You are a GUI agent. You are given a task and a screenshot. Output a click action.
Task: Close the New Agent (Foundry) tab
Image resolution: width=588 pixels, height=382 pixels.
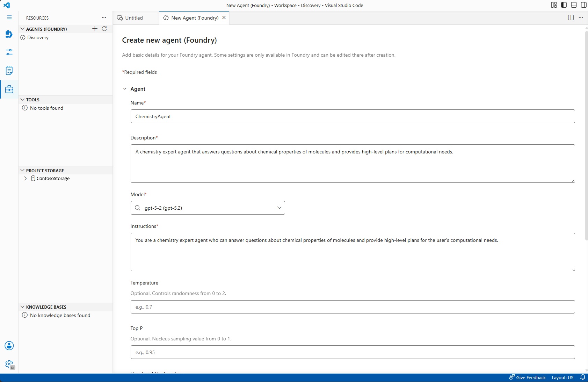(224, 18)
